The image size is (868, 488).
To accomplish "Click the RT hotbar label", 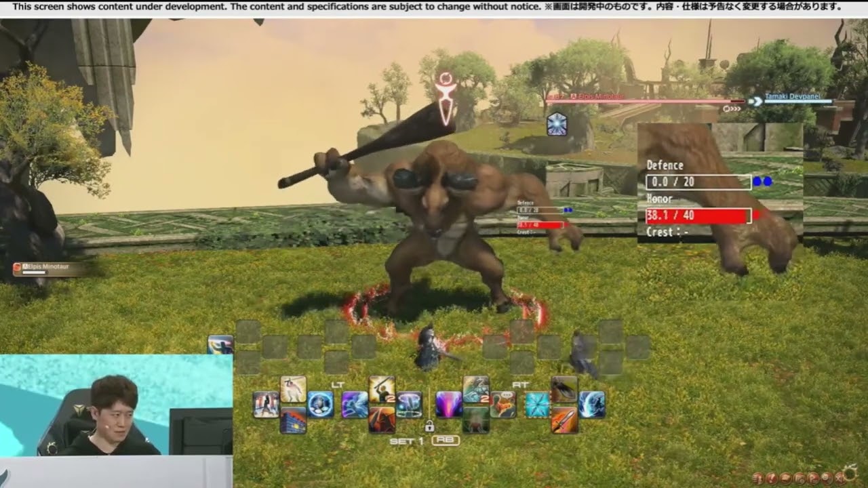I will tap(521, 384).
